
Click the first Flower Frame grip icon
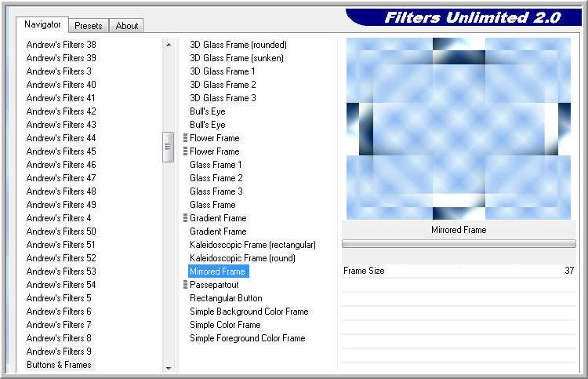[185, 138]
